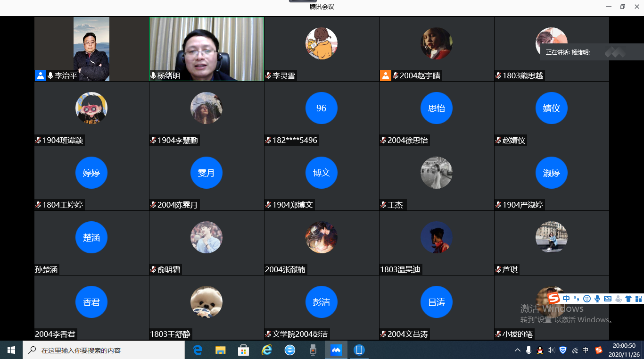Open Sogou voice input microphone icon
This screenshot has width=644, height=359.
pyautogui.click(x=597, y=299)
